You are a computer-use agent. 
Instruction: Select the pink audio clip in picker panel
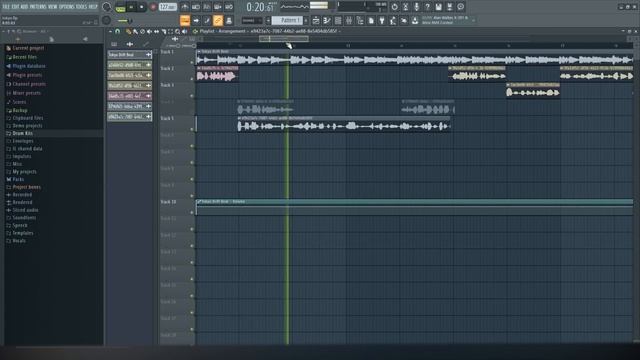[129, 96]
